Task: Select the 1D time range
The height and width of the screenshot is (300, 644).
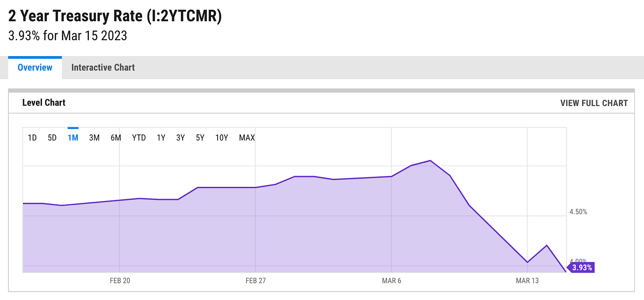Action: point(32,137)
